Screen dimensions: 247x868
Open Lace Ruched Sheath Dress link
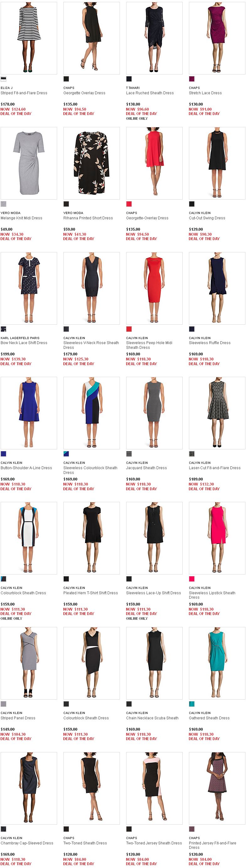tap(150, 93)
